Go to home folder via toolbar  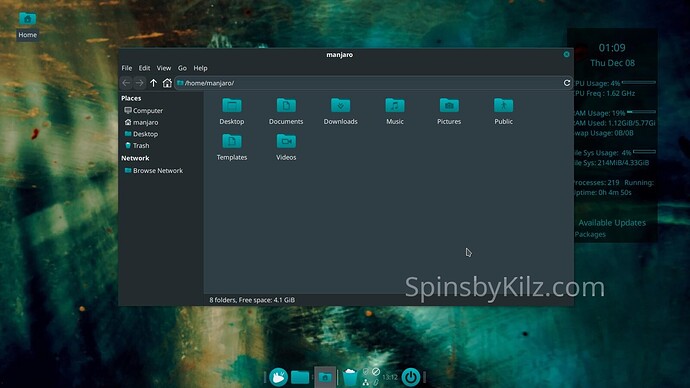167,83
